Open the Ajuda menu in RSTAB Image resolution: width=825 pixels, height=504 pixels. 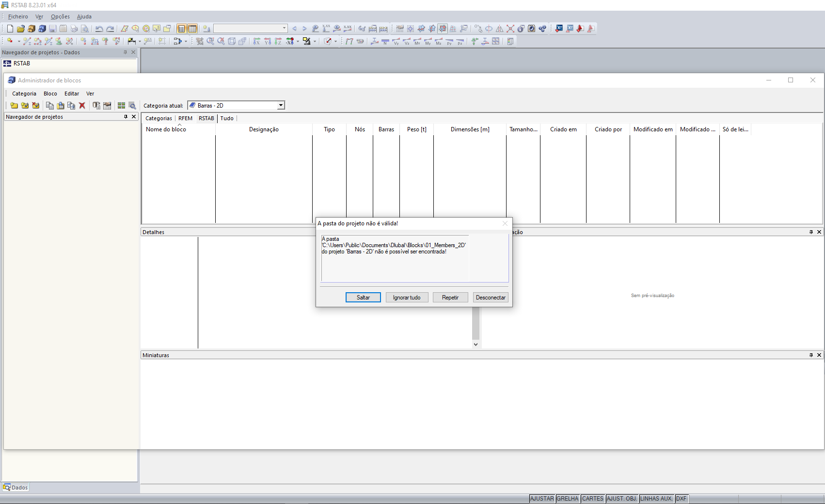[84, 16]
